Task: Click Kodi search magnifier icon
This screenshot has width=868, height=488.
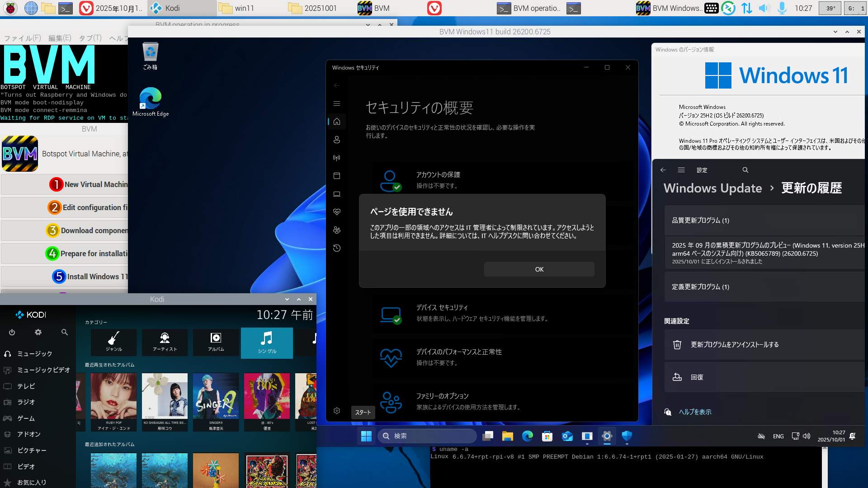Action: click(65, 332)
